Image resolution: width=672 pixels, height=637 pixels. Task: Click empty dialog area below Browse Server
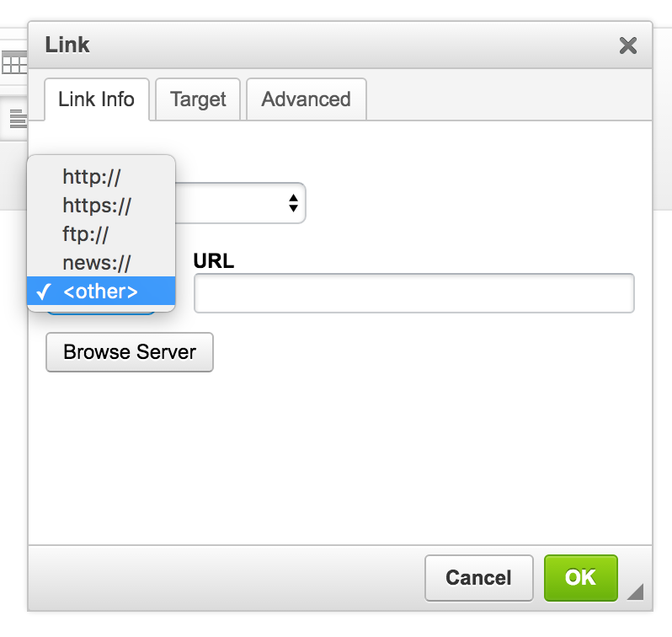[337, 455]
